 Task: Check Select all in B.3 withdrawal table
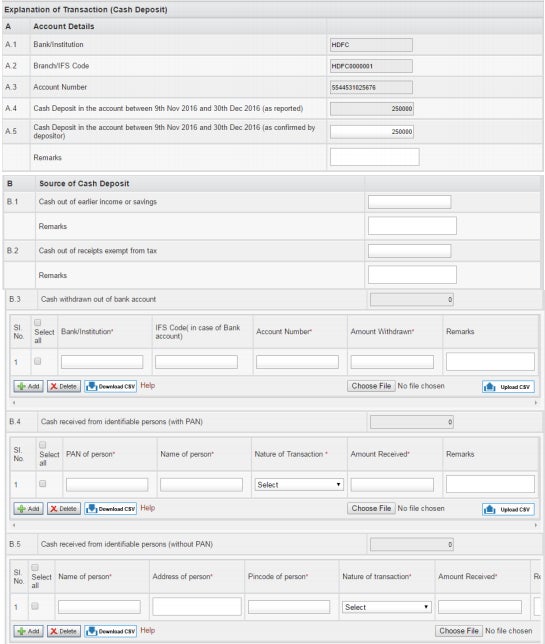(x=37, y=322)
